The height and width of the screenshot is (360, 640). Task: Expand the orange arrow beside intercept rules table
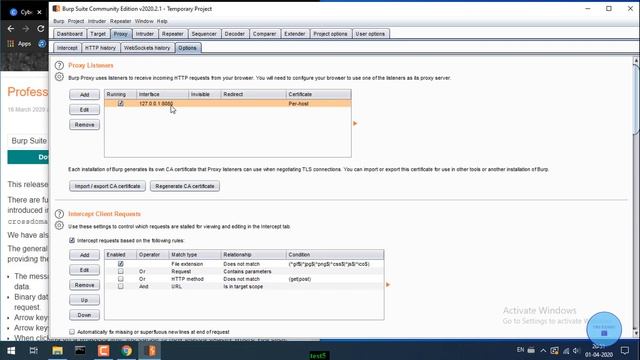tap(388, 284)
